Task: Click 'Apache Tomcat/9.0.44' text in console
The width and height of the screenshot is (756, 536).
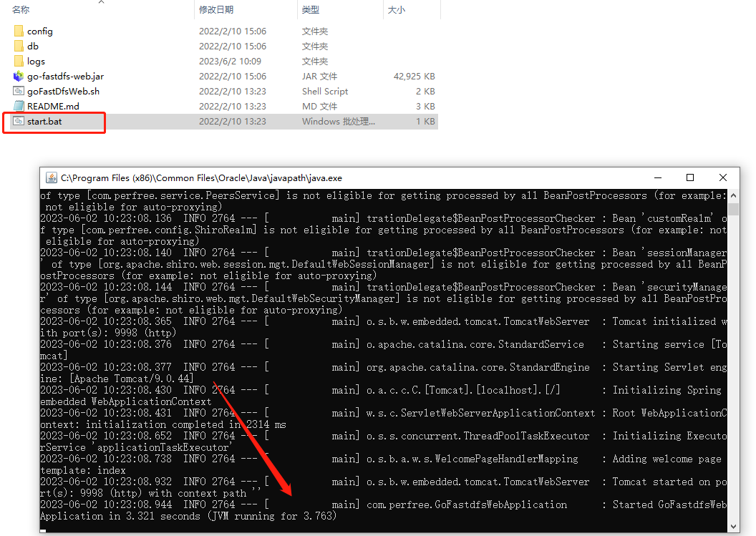Action: click(131, 379)
